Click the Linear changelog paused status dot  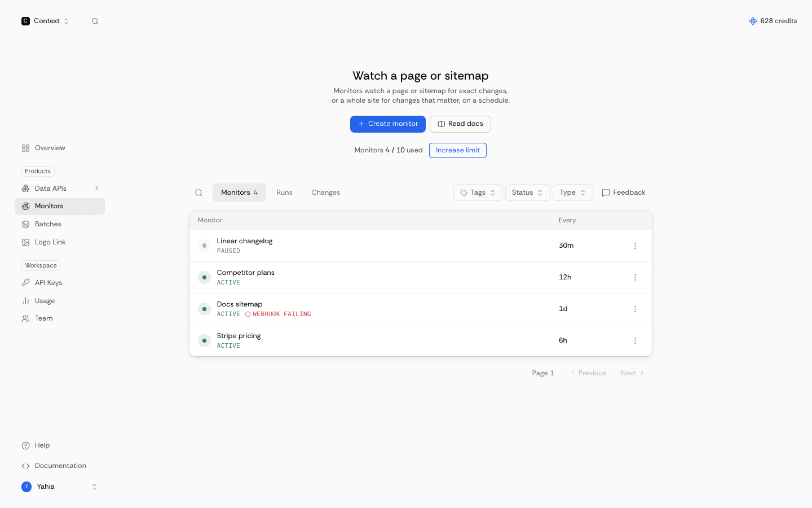point(204,246)
